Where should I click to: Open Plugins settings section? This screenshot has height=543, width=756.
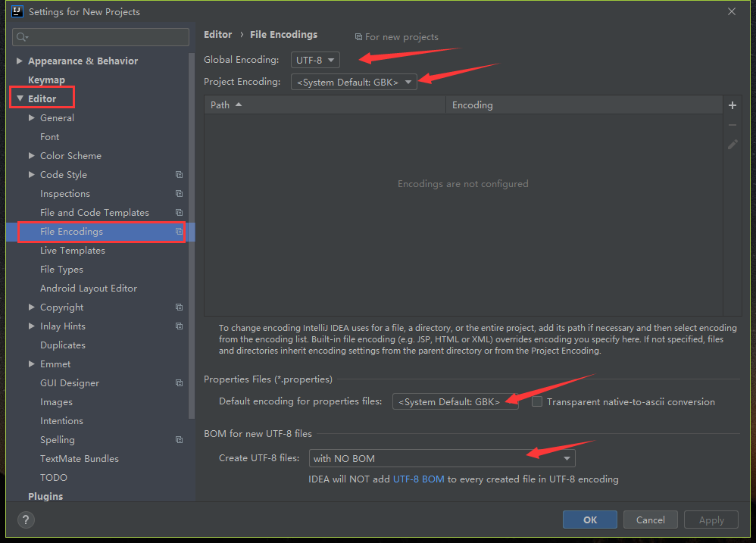tap(45, 496)
